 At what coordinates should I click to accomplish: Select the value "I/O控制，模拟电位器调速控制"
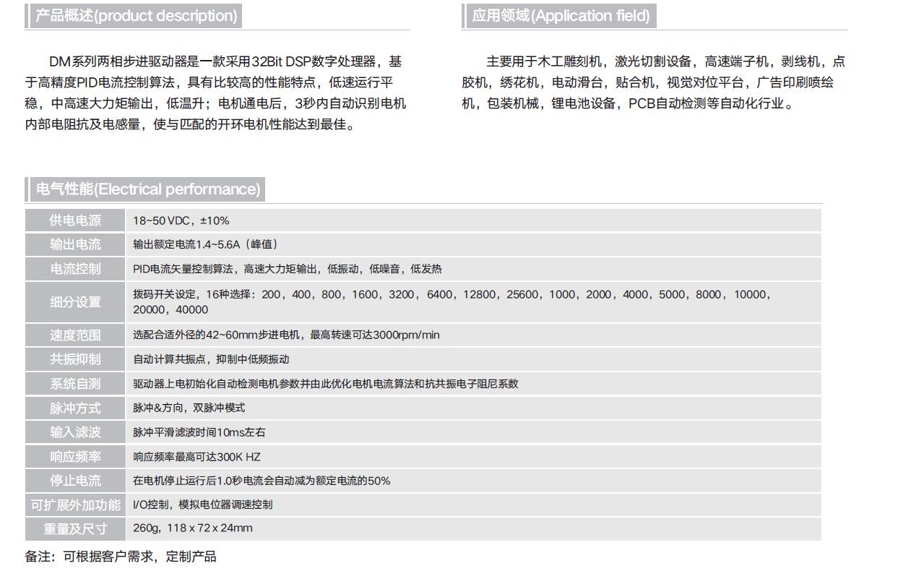coord(203,505)
